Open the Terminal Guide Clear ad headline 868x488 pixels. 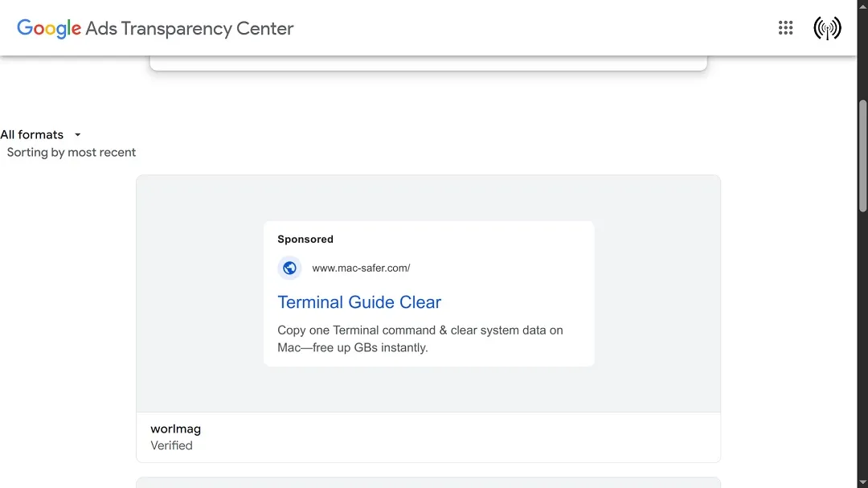tap(359, 301)
